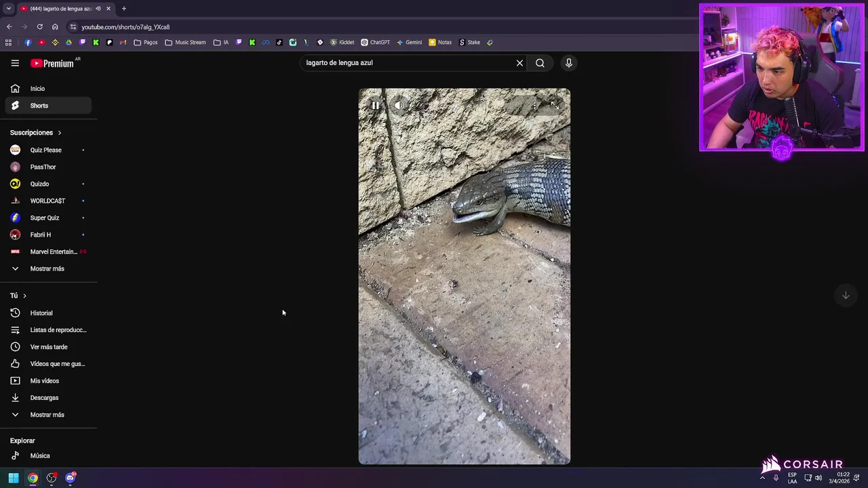Show hidden system tray icons
The width and height of the screenshot is (868, 488).
(762, 478)
